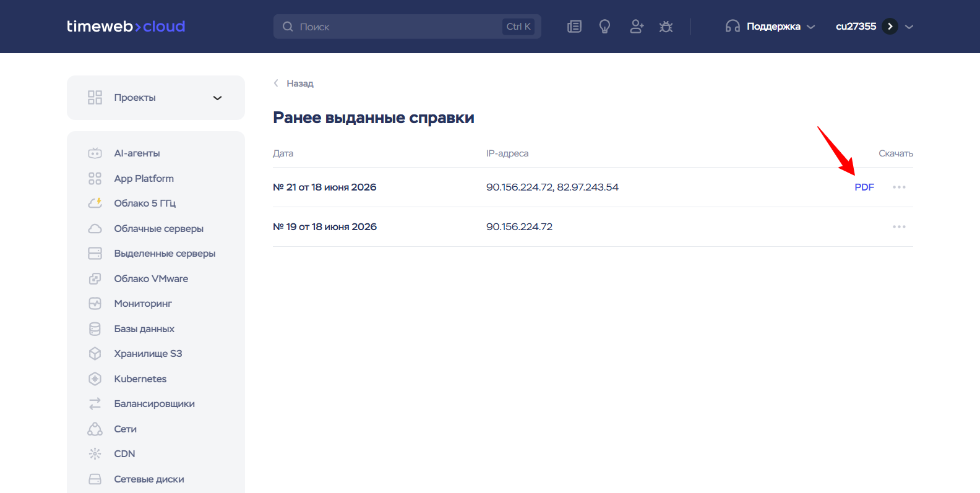Click the account name cu27355
Screen dimensions: 980x493
point(856,27)
